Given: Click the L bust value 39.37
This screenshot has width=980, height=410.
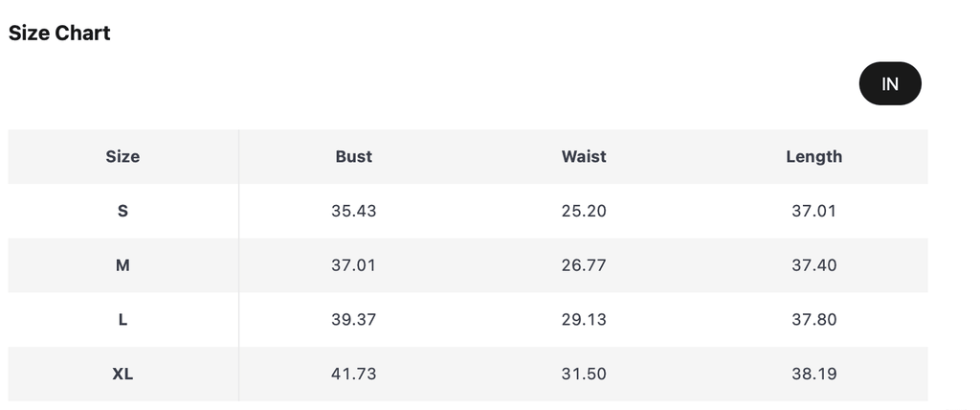Looking at the screenshot, I should [354, 320].
